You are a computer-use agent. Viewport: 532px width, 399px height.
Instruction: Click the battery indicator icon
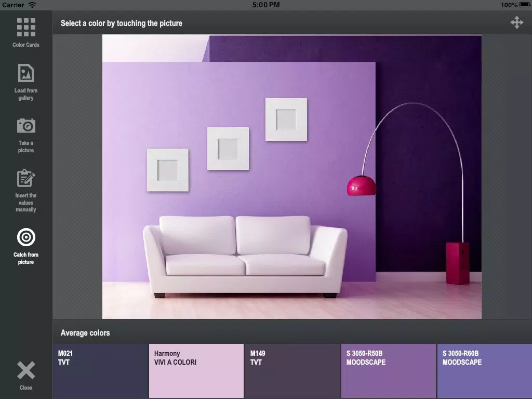point(525,5)
